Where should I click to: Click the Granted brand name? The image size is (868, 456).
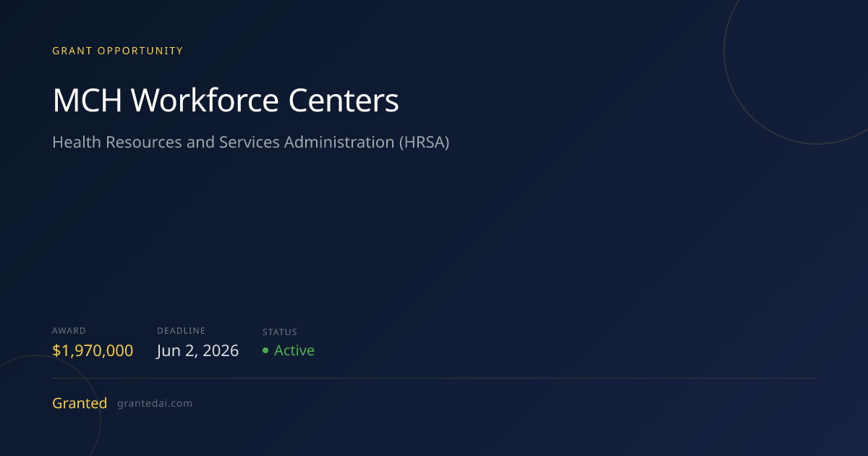[80, 403]
